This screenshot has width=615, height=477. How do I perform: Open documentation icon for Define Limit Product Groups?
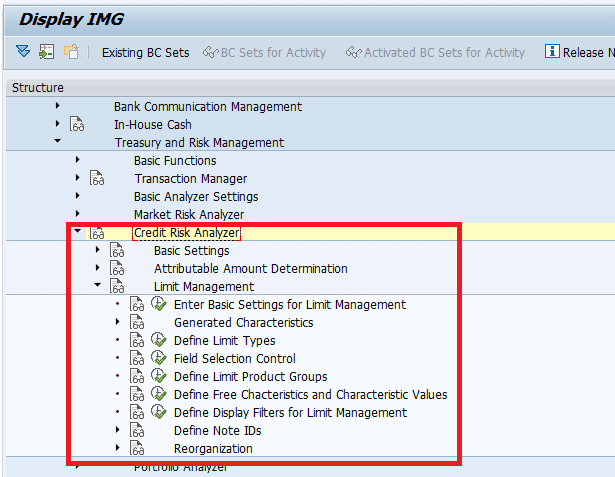pos(137,377)
